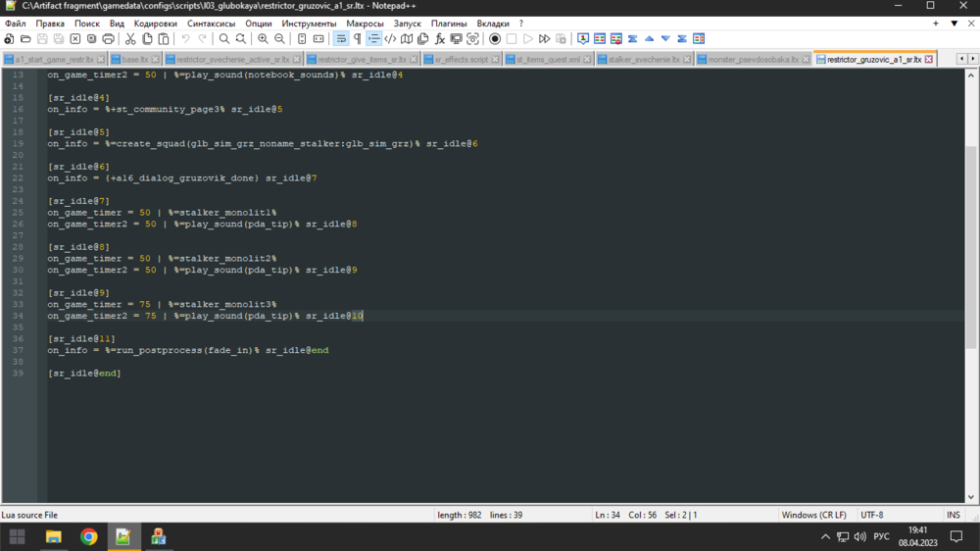Click the vertical scrollbar in the editor
Image resolution: width=980 pixels, height=551 pixels.
pos(971,245)
